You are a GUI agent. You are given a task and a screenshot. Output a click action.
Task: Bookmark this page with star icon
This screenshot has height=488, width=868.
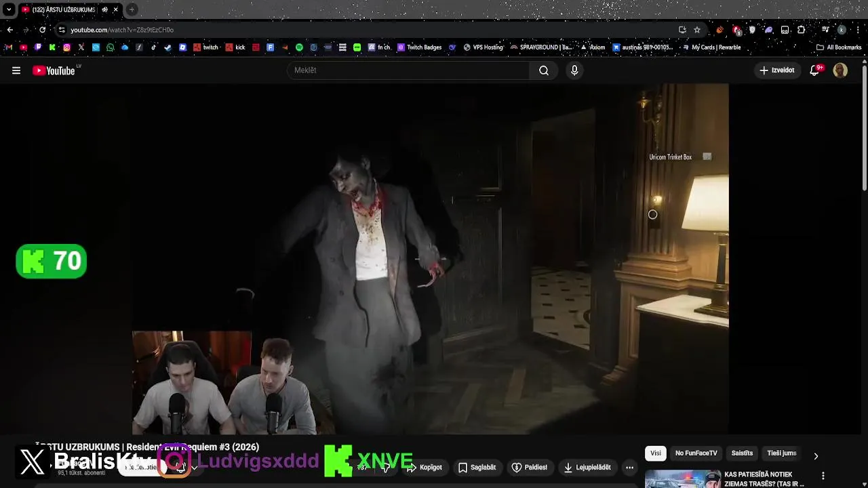(x=697, y=30)
